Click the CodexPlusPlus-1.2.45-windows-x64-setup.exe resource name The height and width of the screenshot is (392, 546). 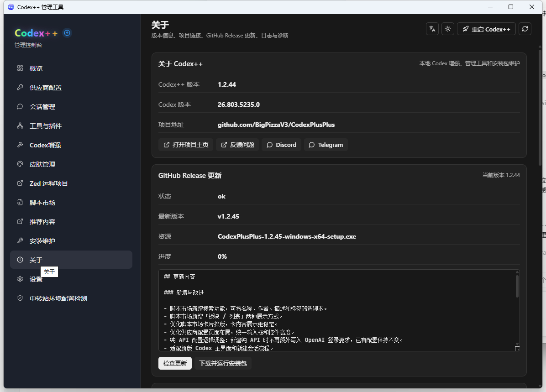pos(287,236)
